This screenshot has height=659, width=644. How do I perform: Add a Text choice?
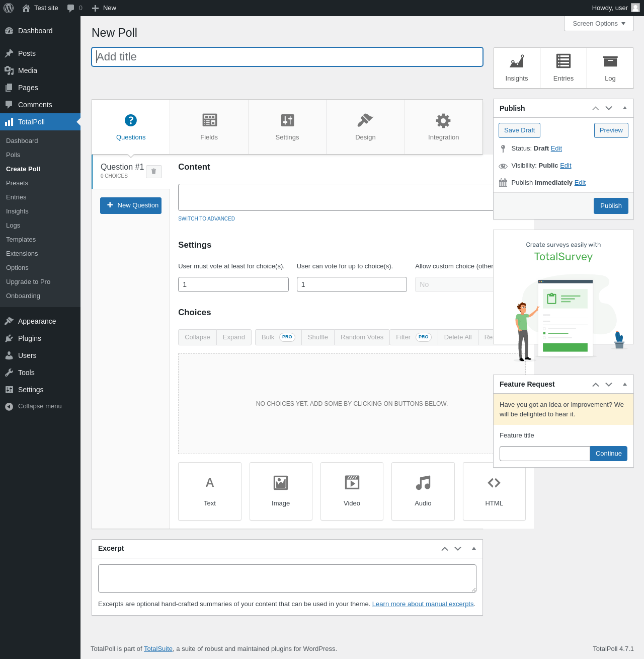point(210,491)
